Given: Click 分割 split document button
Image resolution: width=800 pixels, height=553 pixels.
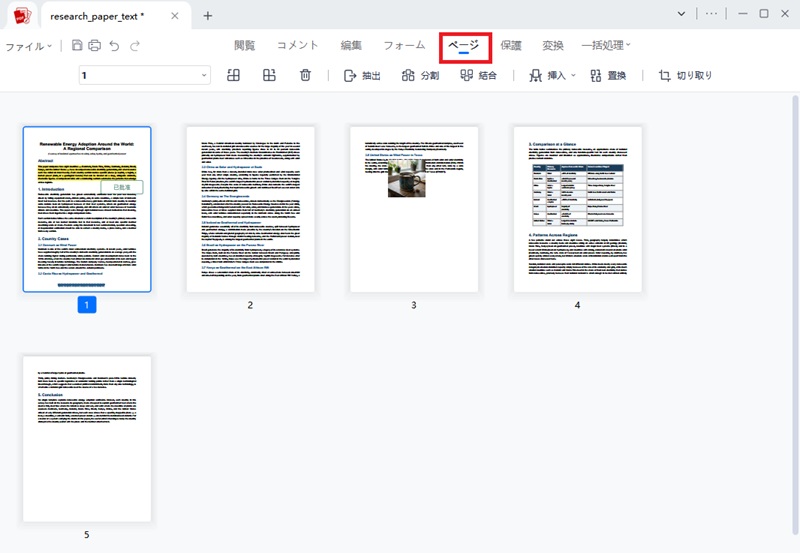Looking at the screenshot, I should (420, 76).
